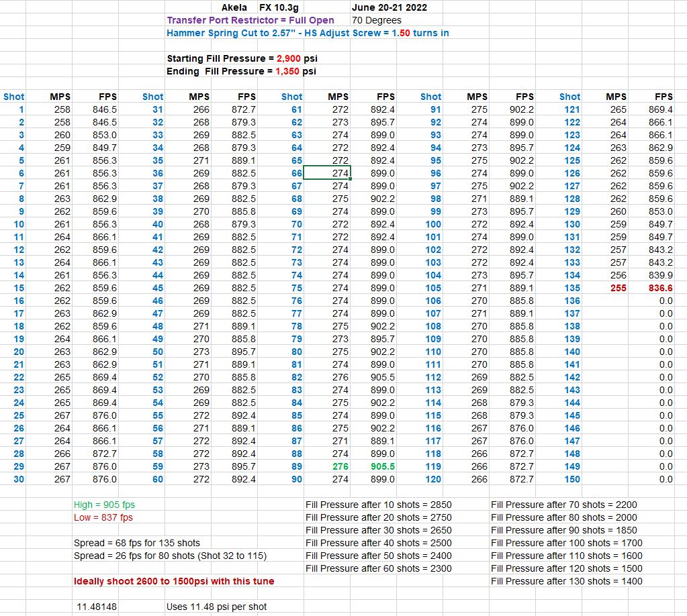The width and height of the screenshot is (687, 616).
Task: Click the 'Low = 837 fps' cell
Action: (103, 517)
